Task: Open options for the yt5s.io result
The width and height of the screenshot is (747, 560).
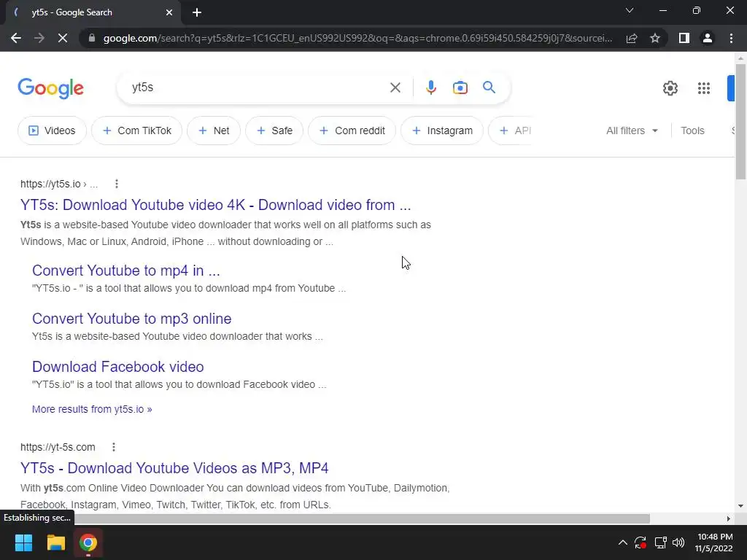Action: pos(117,184)
